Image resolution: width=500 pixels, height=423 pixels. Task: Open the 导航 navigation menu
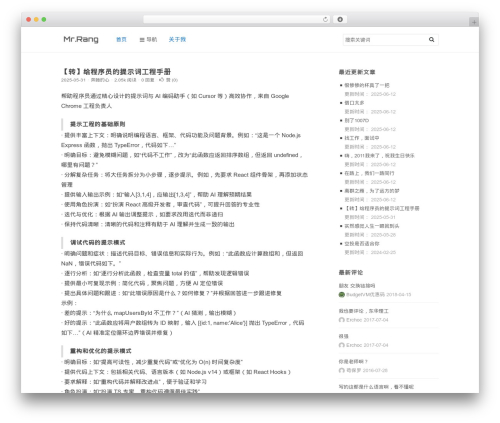[148, 40]
